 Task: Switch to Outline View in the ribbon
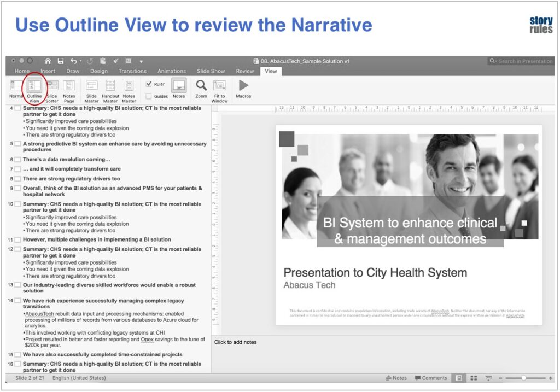click(34, 89)
